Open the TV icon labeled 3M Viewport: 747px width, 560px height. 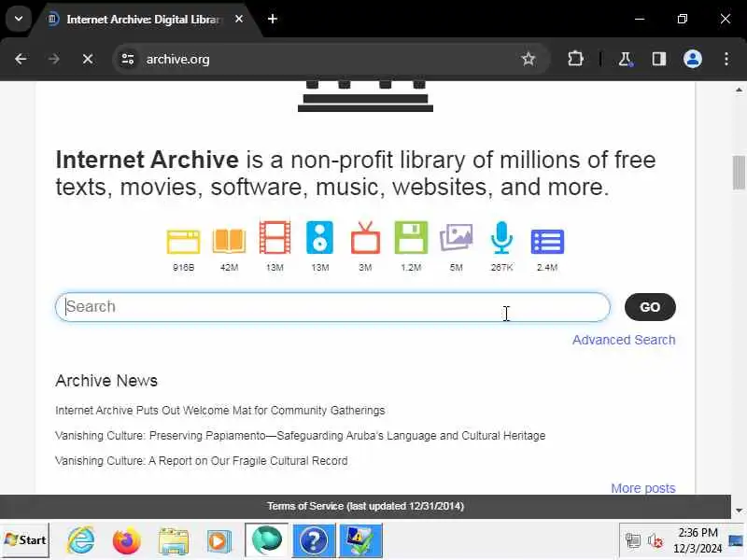click(365, 238)
